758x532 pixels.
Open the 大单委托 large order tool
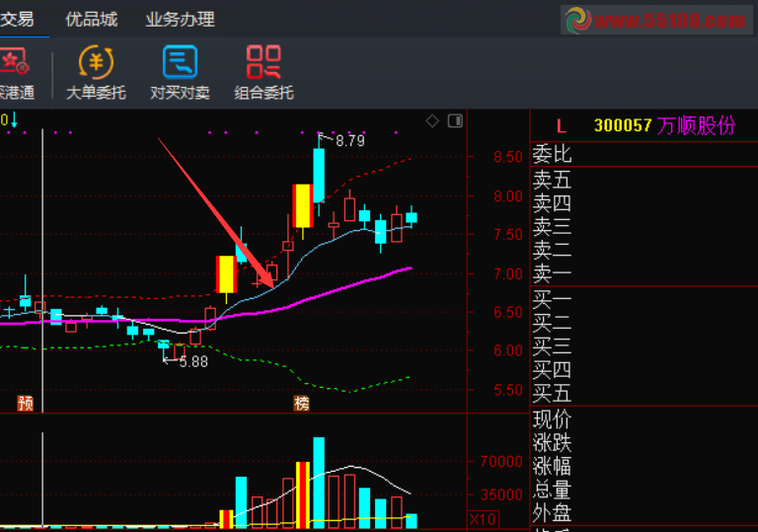[96, 74]
